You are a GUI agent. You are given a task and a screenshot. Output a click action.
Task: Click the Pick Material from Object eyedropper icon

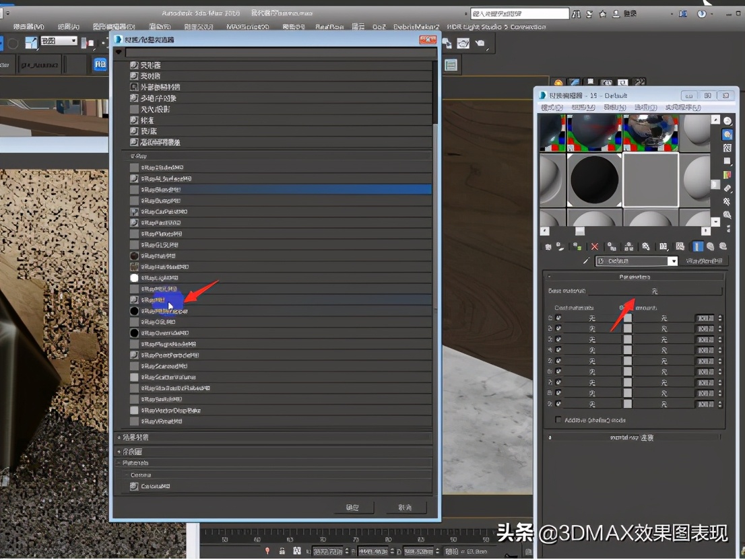click(x=586, y=260)
